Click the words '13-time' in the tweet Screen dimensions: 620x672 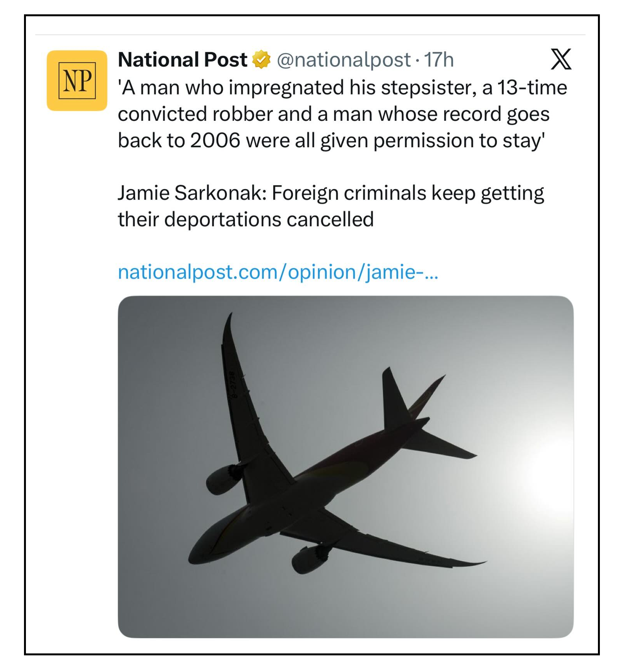[532, 88]
